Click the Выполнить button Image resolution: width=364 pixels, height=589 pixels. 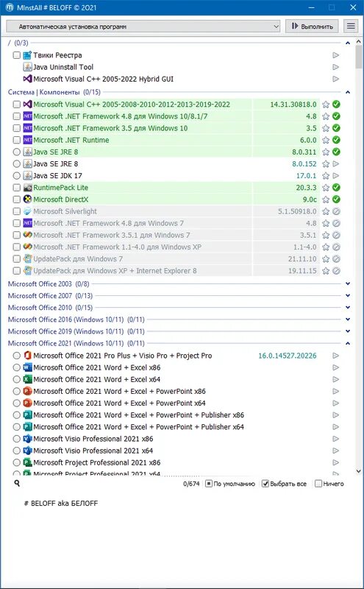312,26
